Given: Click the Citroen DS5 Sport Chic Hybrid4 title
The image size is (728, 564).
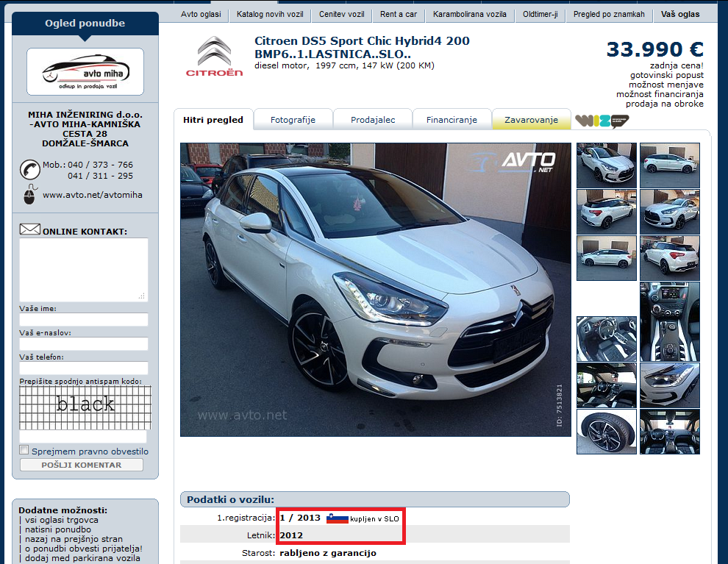Looking at the screenshot, I should pyautogui.click(x=362, y=47).
